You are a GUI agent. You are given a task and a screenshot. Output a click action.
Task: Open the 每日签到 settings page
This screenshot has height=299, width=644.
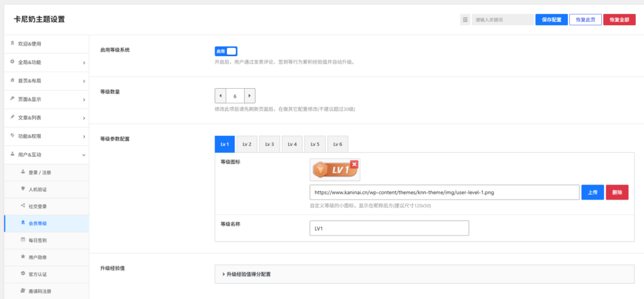(x=47, y=240)
